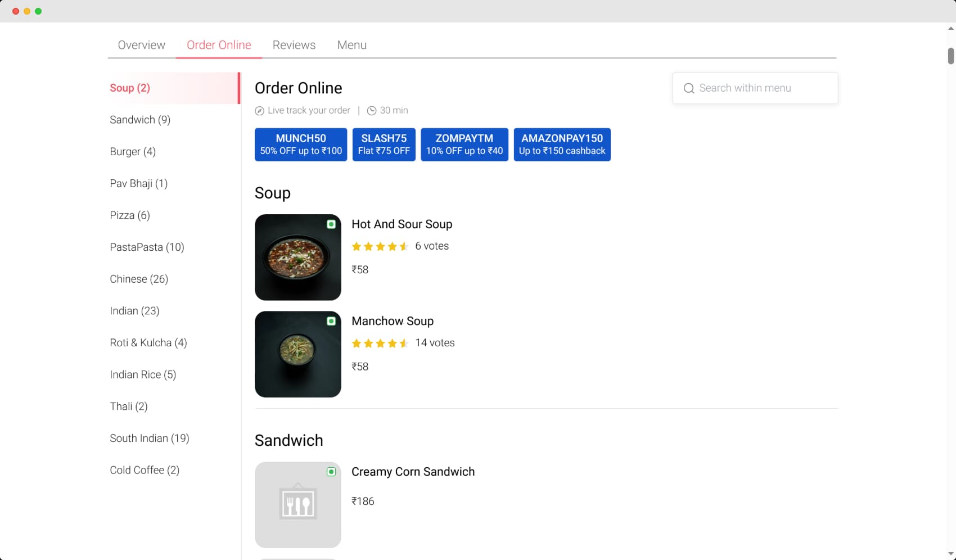Image resolution: width=956 pixels, height=560 pixels.
Task: Click the Live track your order text
Action: tap(309, 111)
